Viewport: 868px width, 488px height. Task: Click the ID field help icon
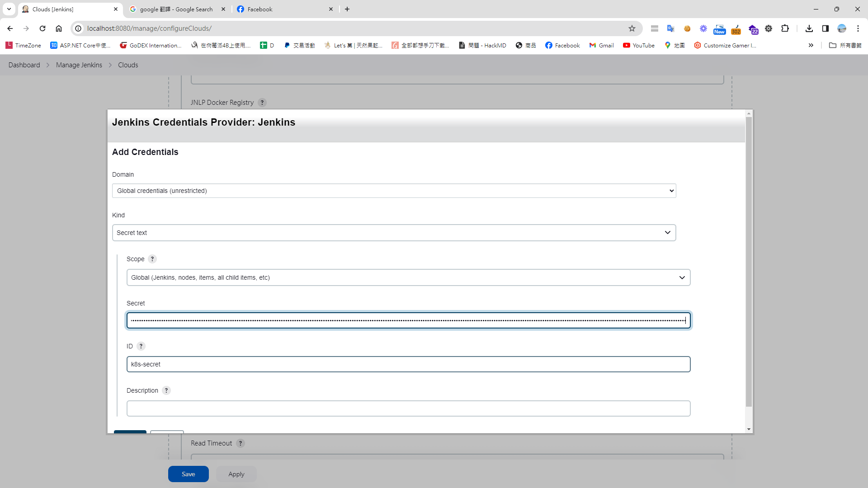click(x=141, y=346)
